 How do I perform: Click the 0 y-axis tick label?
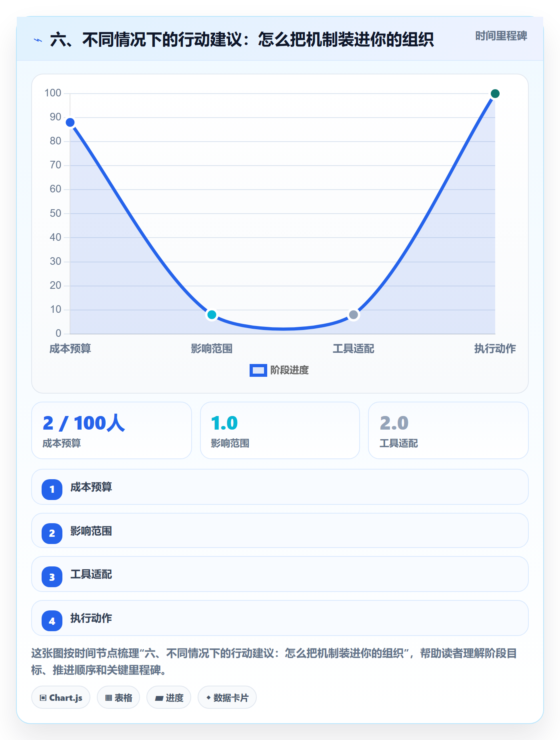coord(58,333)
